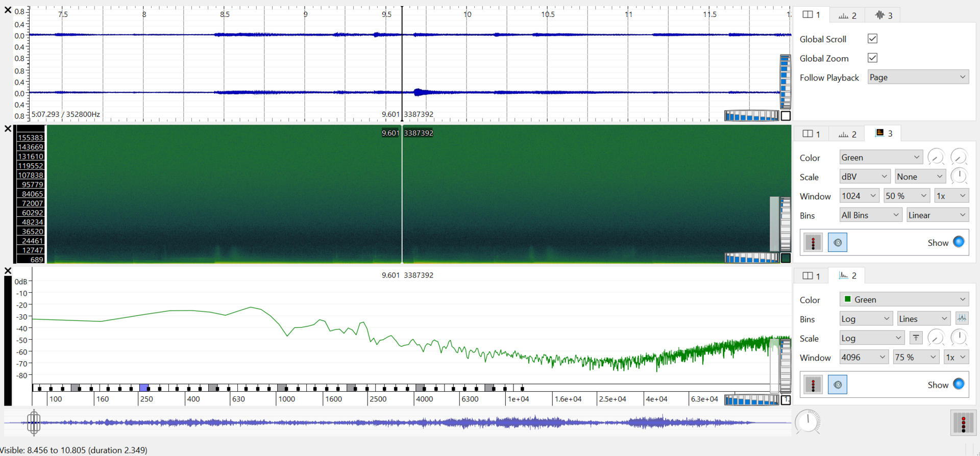Open spectrum Color dropdown with green swatch
This screenshot has height=456, width=980.
pyautogui.click(x=904, y=299)
